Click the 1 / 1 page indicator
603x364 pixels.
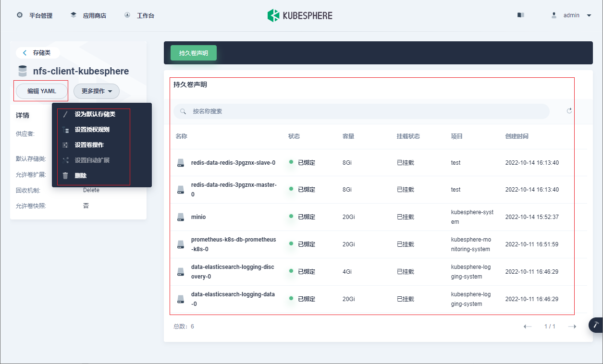550,327
